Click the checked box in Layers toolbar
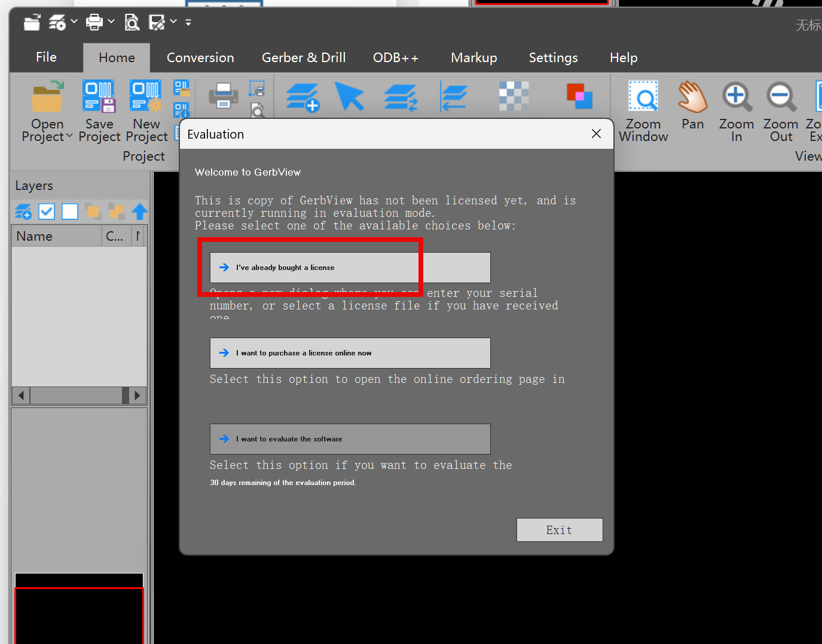Image resolution: width=822 pixels, height=644 pixels. pyautogui.click(x=47, y=211)
